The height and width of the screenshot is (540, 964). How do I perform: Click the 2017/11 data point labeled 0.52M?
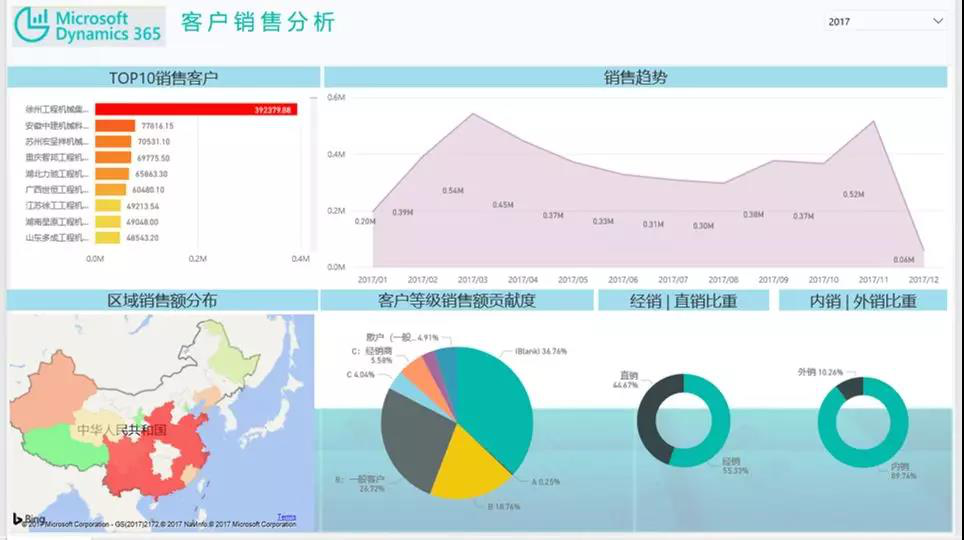coord(874,123)
